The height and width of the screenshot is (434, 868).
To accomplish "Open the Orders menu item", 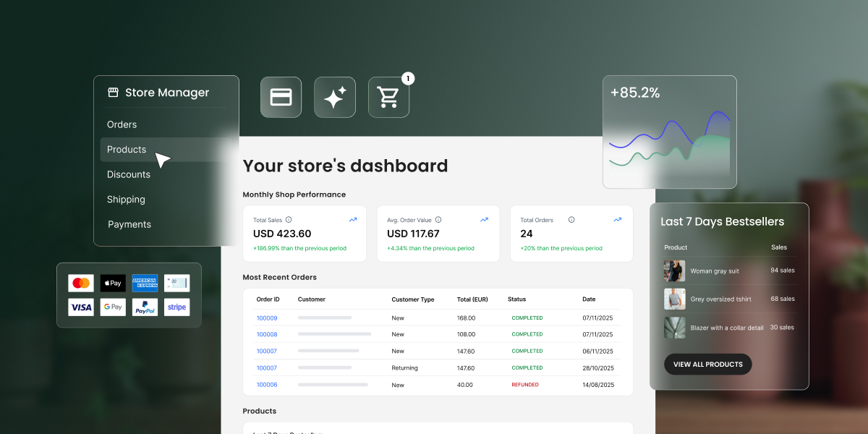I will [x=122, y=124].
